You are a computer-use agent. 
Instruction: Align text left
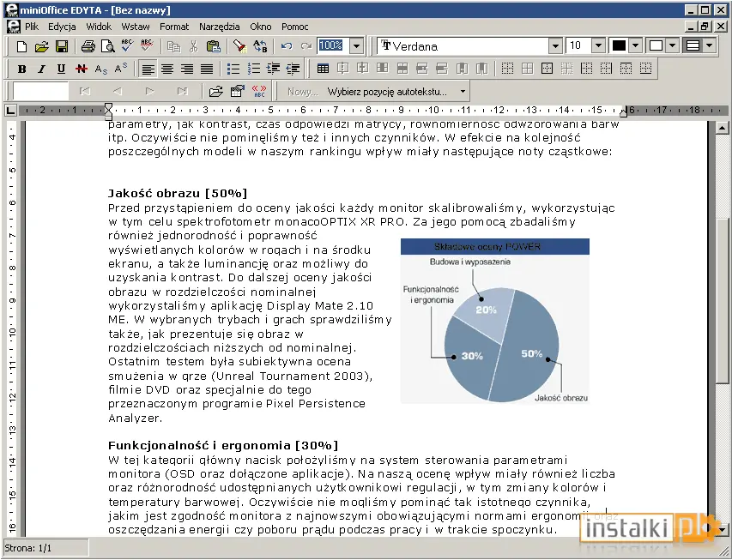coord(148,69)
